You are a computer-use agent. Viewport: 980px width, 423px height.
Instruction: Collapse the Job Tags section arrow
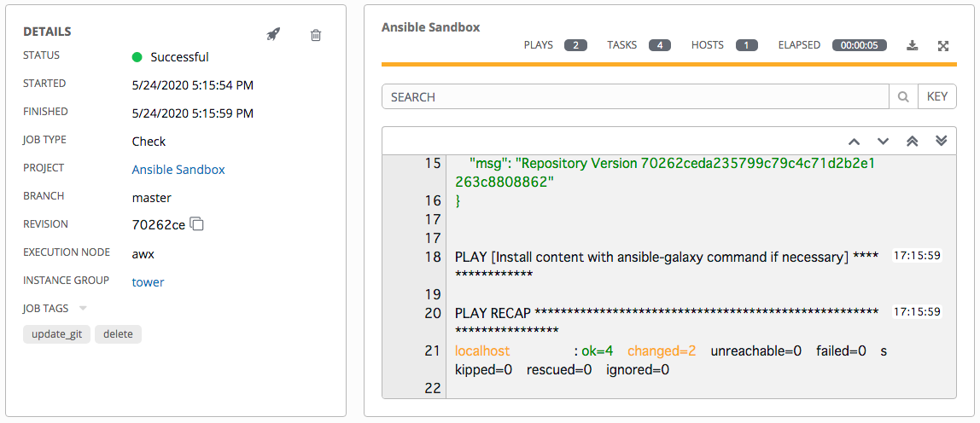pyautogui.click(x=83, y=308)
